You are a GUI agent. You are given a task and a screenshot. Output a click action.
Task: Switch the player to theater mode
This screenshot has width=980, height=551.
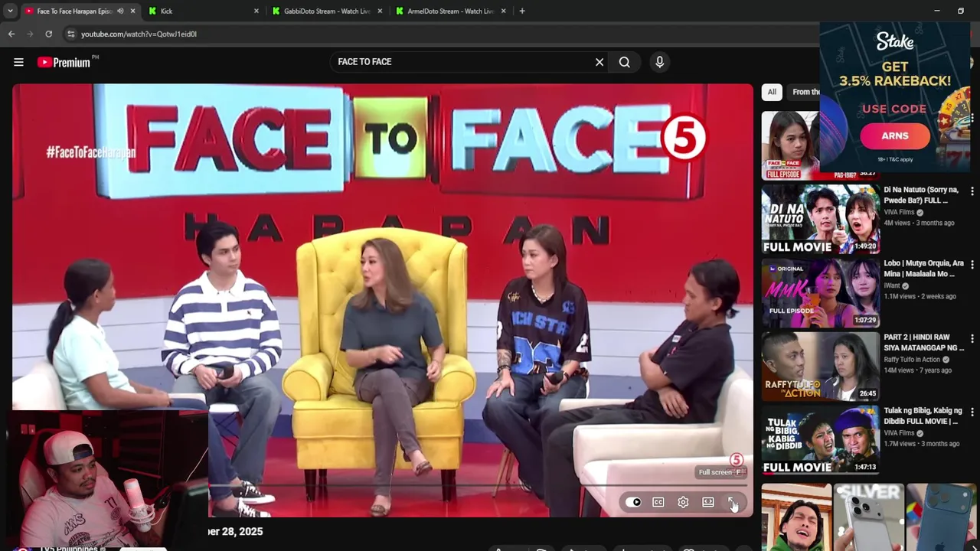(708, 502)
